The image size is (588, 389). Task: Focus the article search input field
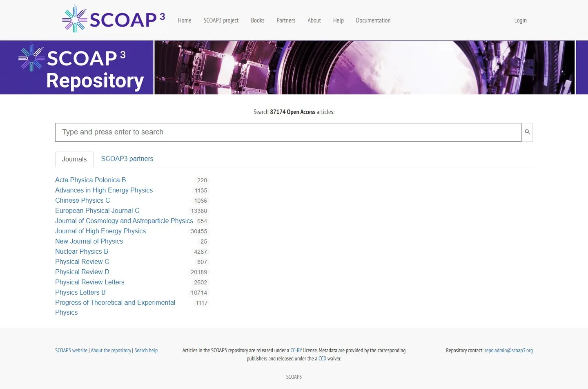point(288,132)
